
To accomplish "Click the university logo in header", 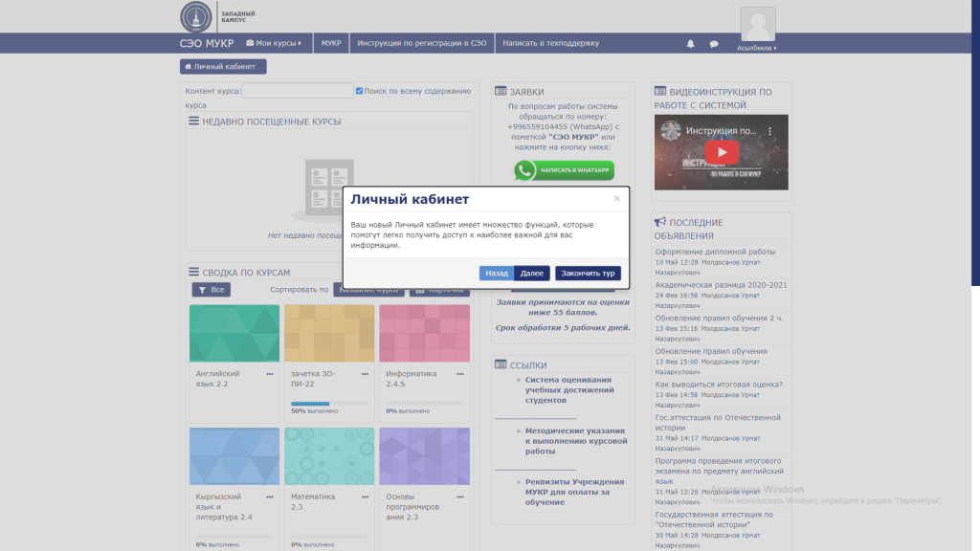I will 196,17.
